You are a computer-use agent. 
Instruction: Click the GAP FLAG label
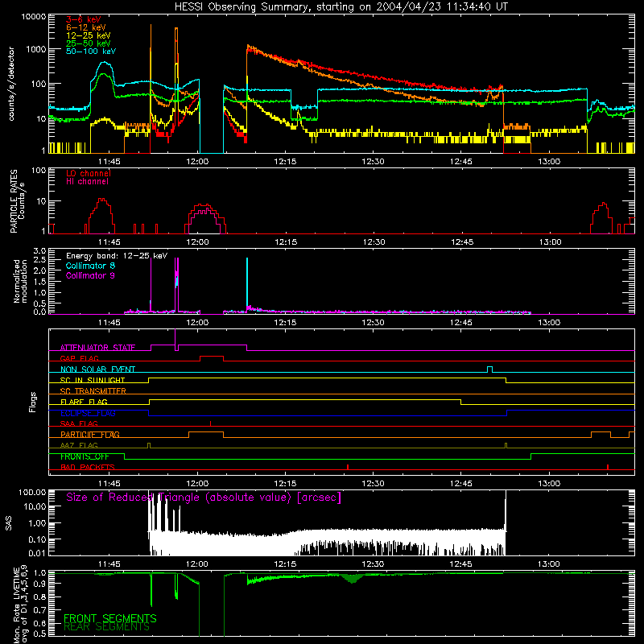click(x=79, y=358)
